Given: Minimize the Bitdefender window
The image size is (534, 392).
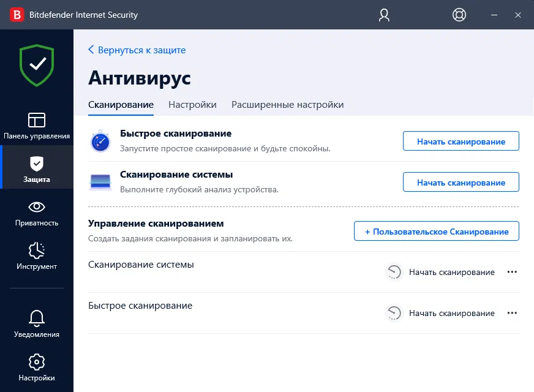Looking at the screenshot, I should coord(494,15).
